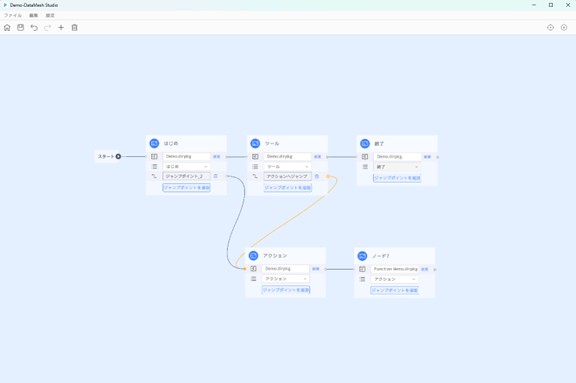
Task: Click the jump-point icon beside アクションへジャンプ
Action: click(255, 176)
